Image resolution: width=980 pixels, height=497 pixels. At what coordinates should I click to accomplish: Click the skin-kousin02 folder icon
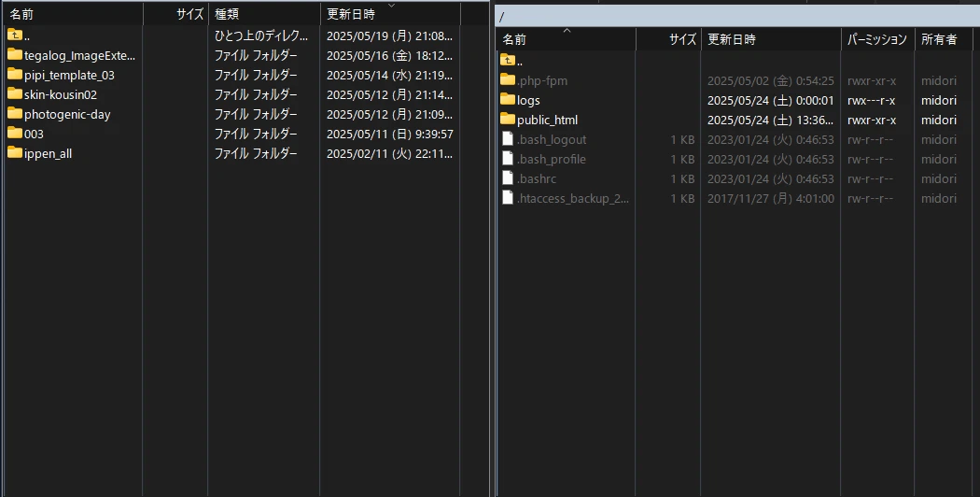tap(15, 94)
